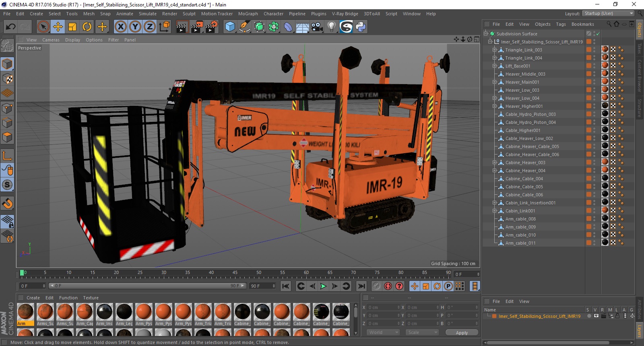This screenshot has height=346, width=644.
Task: Switch to Texture mode in left toolbar
Action: click(x=7, y=79)
